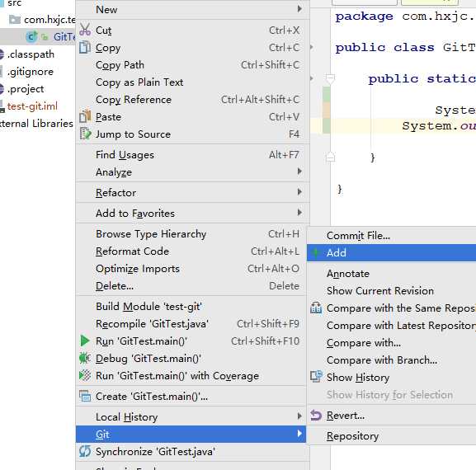Select test-git.iml file in project tree
Image resolution: width=476 pixels, height=470 pixels.
coord(32,106)
